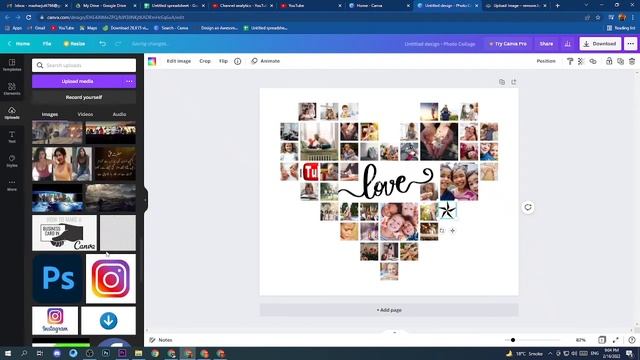The width and height of the screenshot is (640, 360).
Task: Click the Transparency icon in toolbar
Action: [x=581, y=61]
